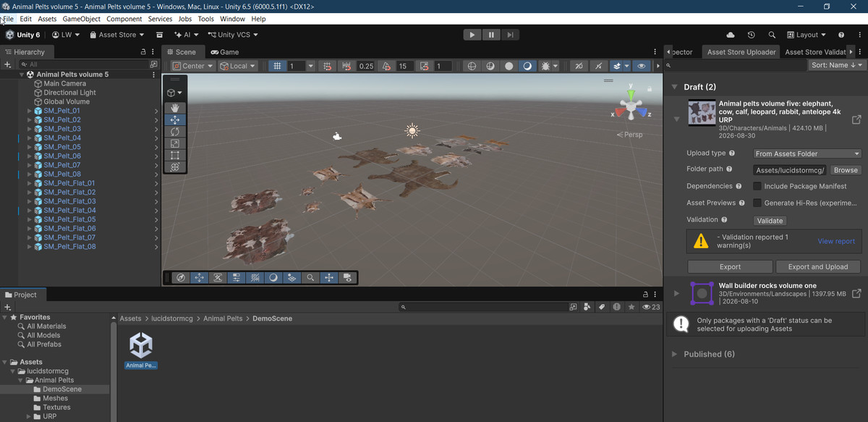Select the combined Transform tool

pos(174,167)
